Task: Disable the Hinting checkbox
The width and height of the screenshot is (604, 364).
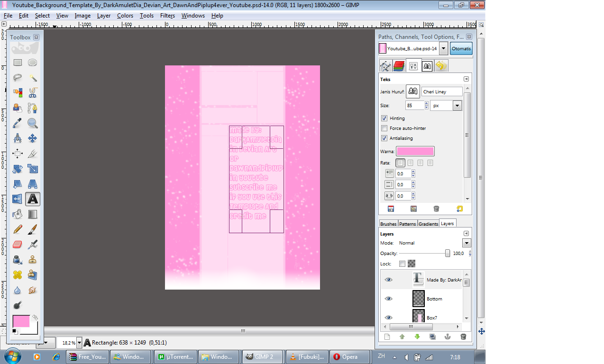Action: pos(384,118)
